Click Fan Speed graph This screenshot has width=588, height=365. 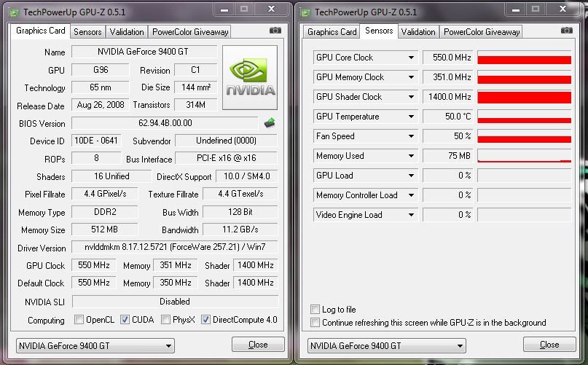pos(525,136)
